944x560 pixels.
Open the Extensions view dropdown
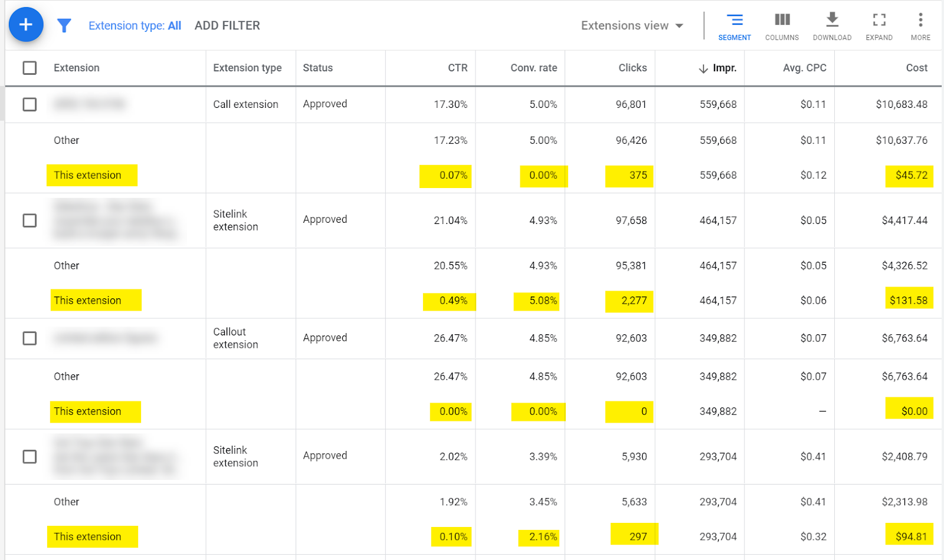pos(632,25)
